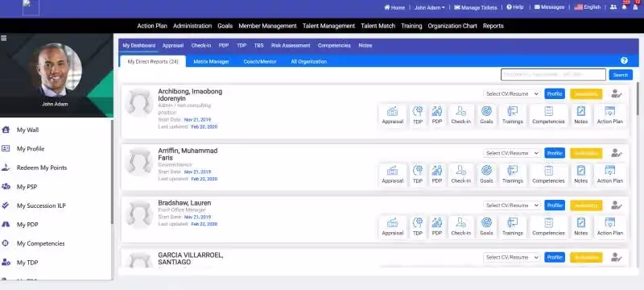
Task: Click edit-user icon in Bradshaw's row
Action: click(616, 205)
